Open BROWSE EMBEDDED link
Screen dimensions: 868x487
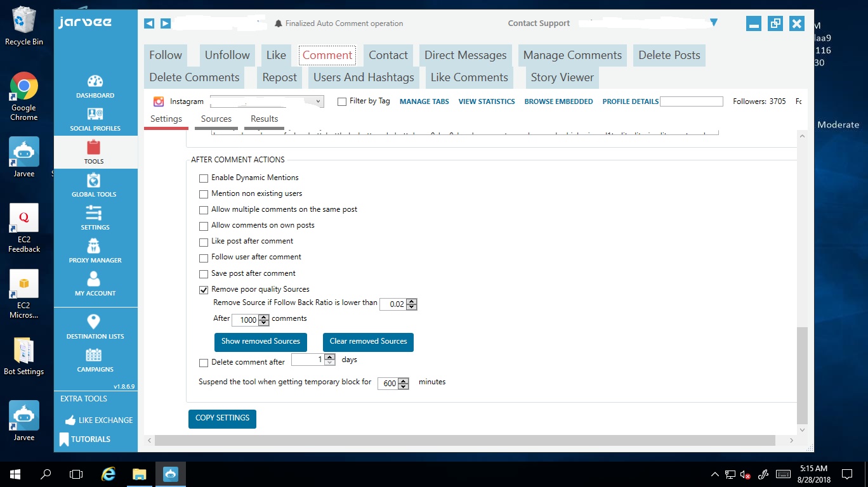tap(558, 101)
